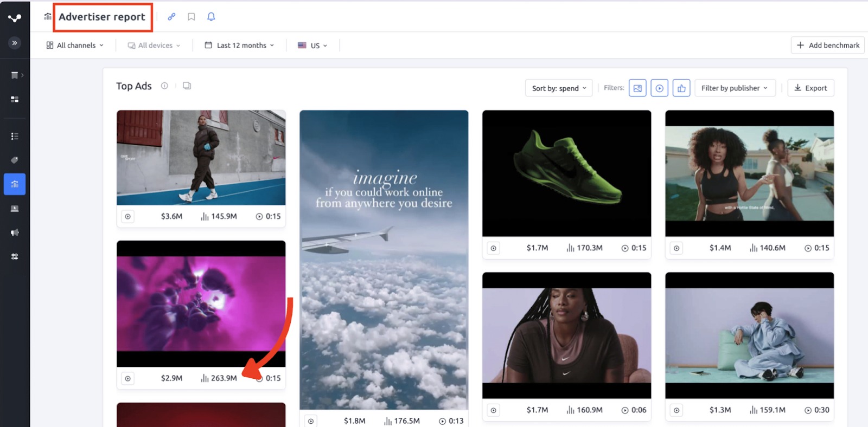The image size is (868, 427).
Task: Open the megaphone icon in the sidebar
Action: click(15, 232)
